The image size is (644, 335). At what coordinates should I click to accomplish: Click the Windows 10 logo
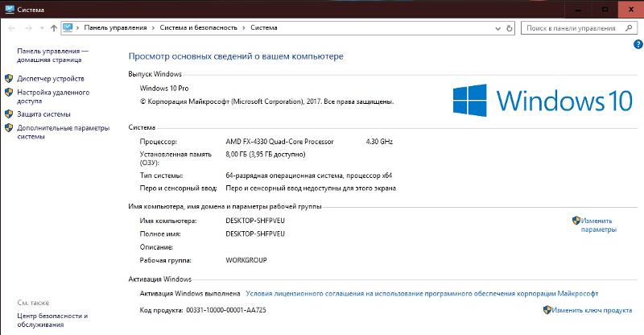tap(543, 101)
